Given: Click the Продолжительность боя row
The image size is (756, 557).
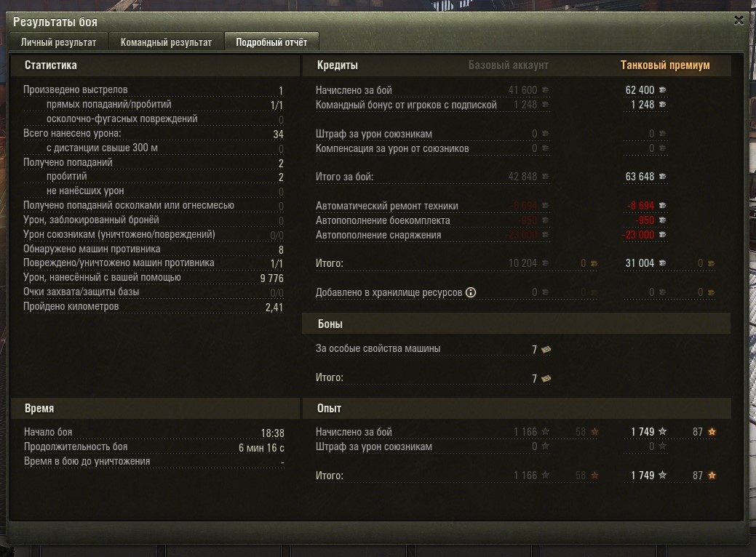Looking at the screenshot, I should click(x=154, y=447).
